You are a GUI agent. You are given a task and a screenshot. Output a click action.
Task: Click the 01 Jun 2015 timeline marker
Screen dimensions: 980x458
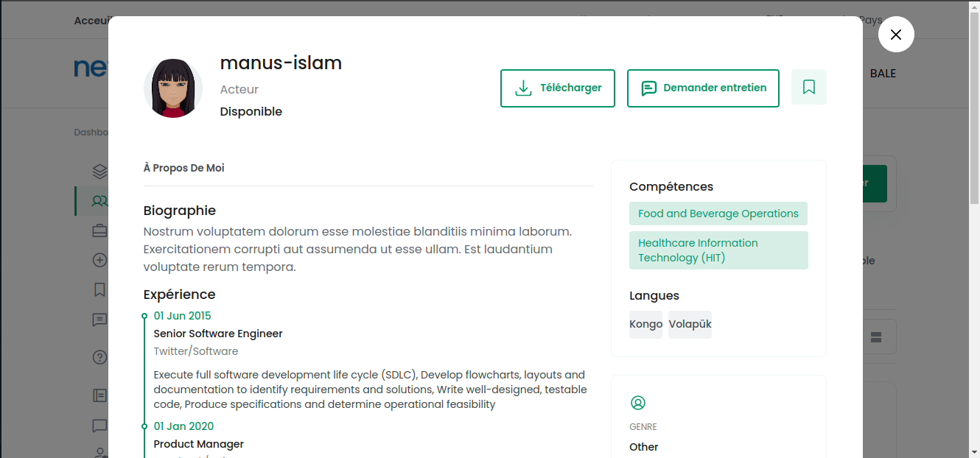tap(144, 316)
